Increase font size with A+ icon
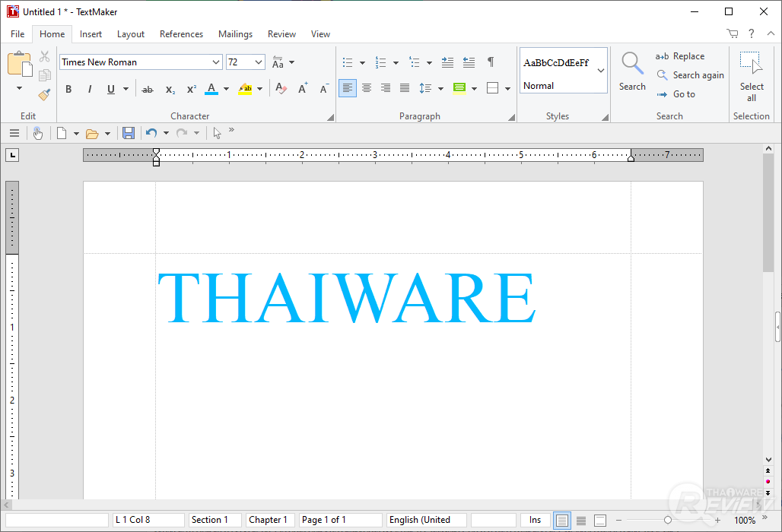Screen dimensions: 782x532 click(303, 89)
